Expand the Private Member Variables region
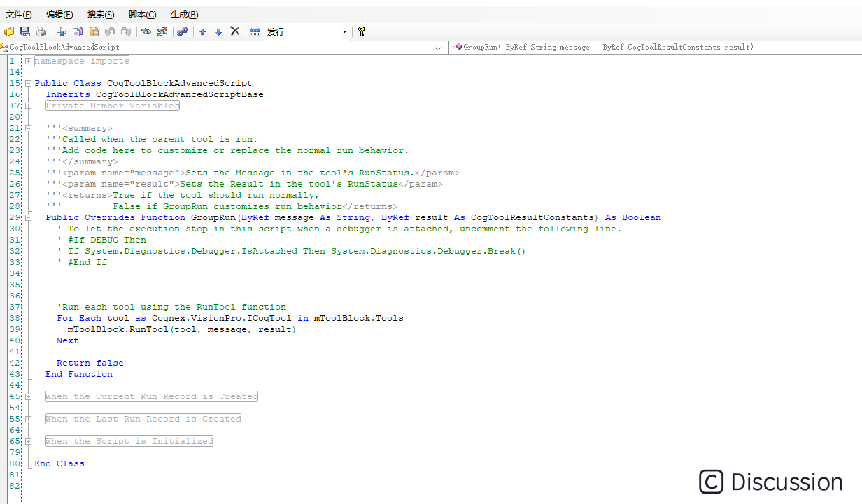This screenshot has width=862, height=504. [x=28, y=106]
